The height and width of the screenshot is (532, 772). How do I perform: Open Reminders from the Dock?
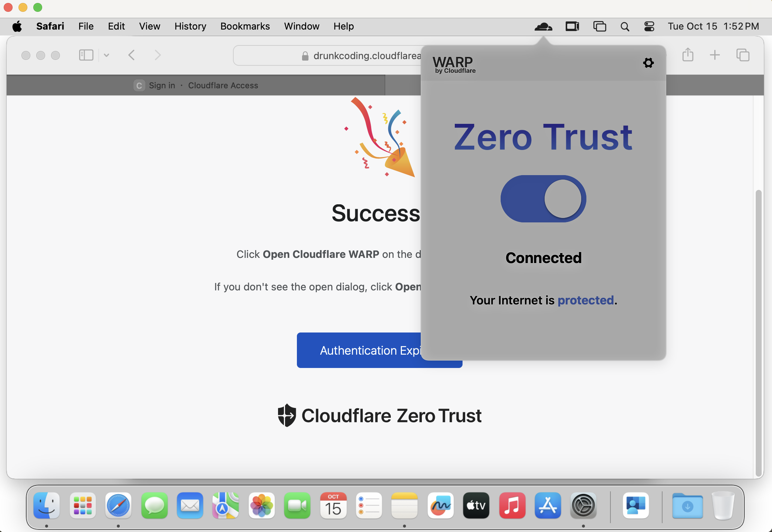pos(369,505)
